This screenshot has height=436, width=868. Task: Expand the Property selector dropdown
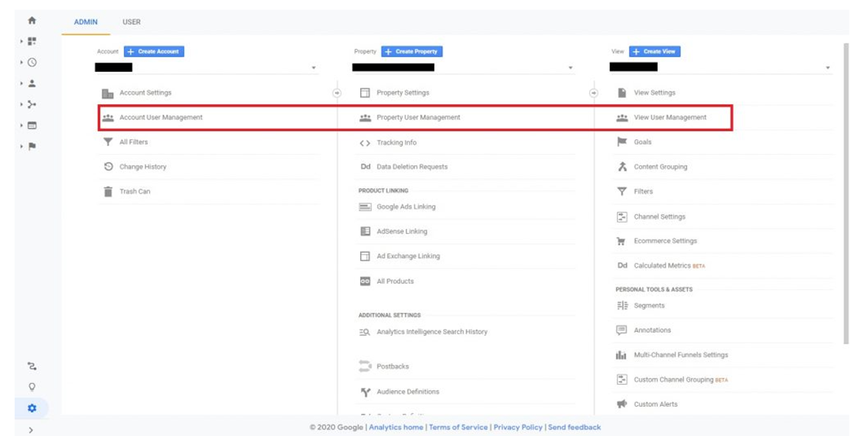click(570, 68)
